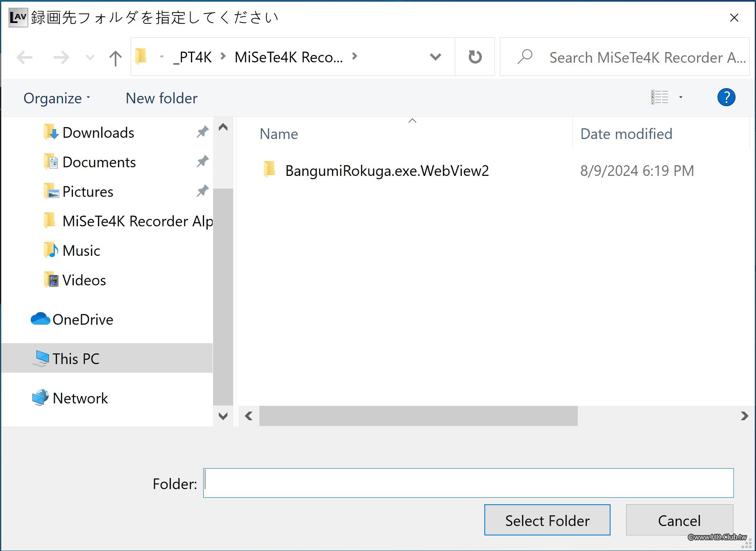Go back with the left arrow
The height and width of the screenshot is (551, 756).
tap(25, 57)
